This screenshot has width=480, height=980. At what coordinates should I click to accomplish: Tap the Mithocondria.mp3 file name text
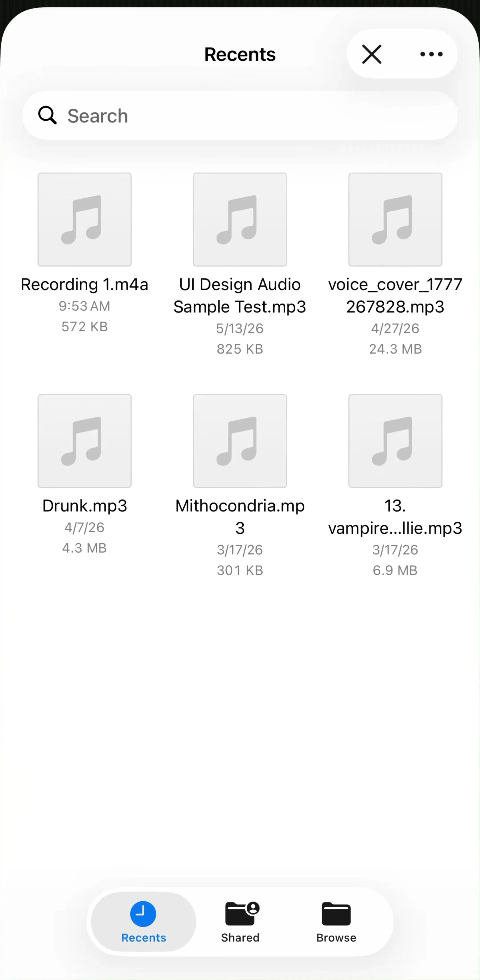pyautogui.click(x=240, y=517)
